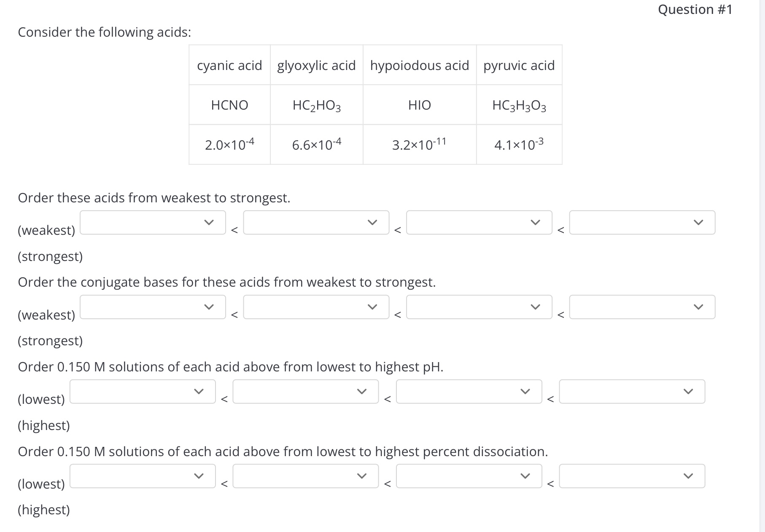Open the third dropdown in the acid strength row
The height and width of the screenshot is (532, 765).
tap(479, 223)
